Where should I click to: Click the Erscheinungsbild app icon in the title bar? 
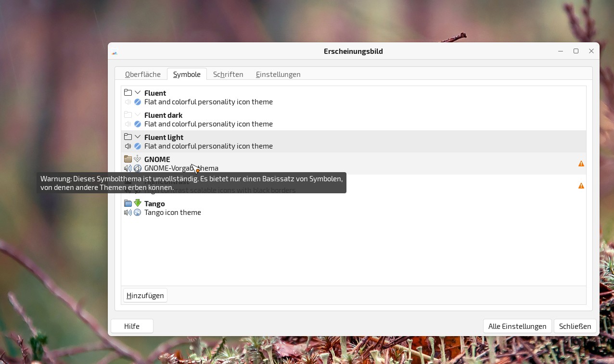coord(115,52)
